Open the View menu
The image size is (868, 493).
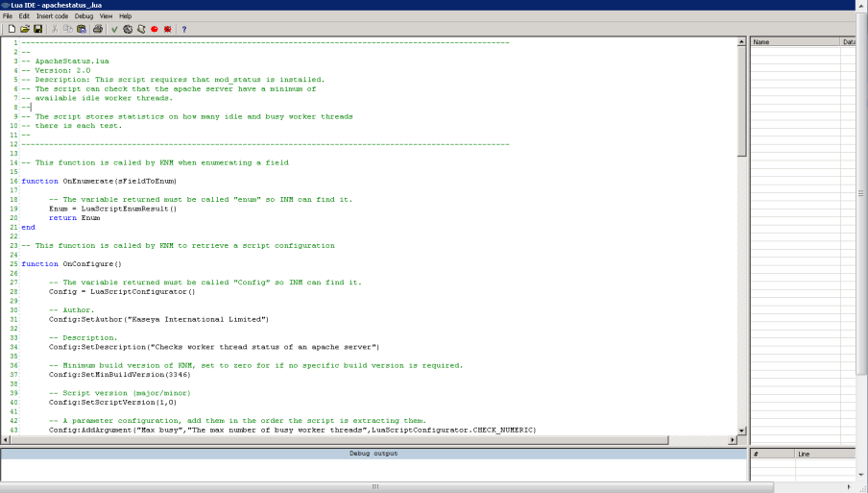point(106,16)
